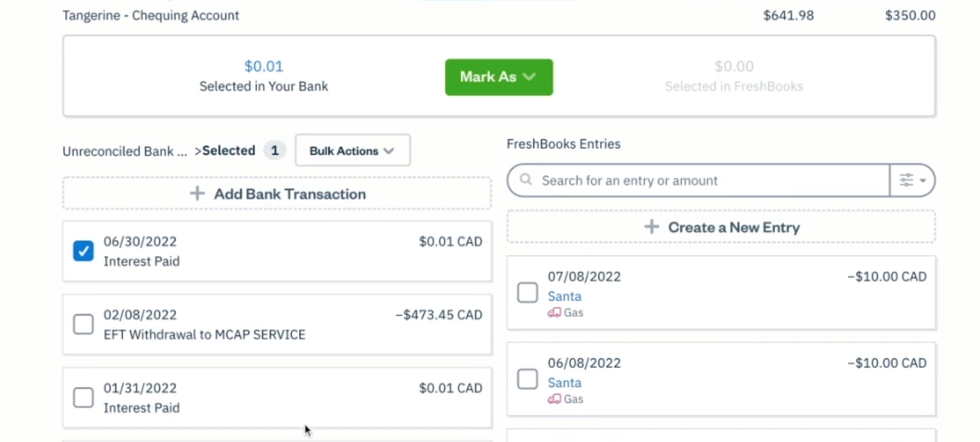
Task: Tick the 06/08/2022 Santa entry checkbox
Action: [x=527, y=379]
